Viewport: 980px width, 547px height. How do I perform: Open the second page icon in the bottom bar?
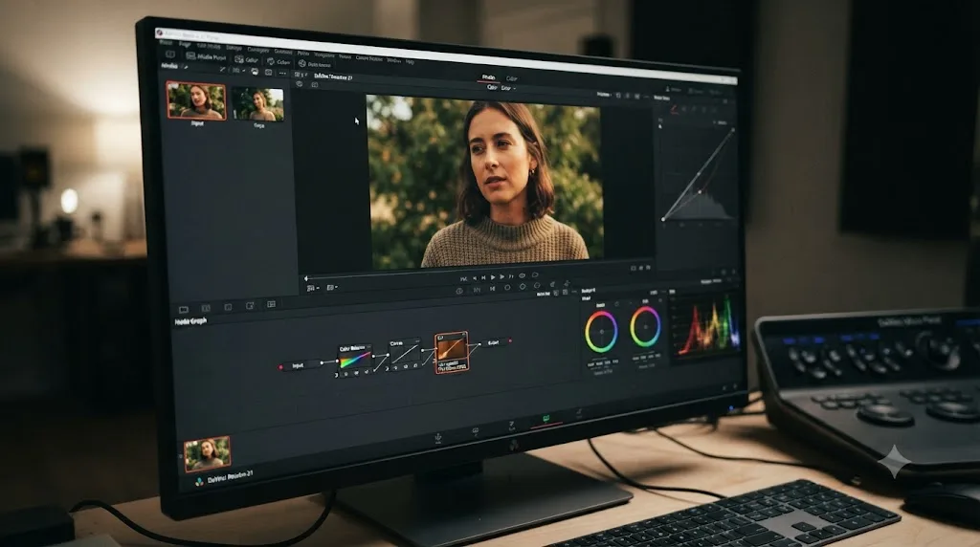475,431
